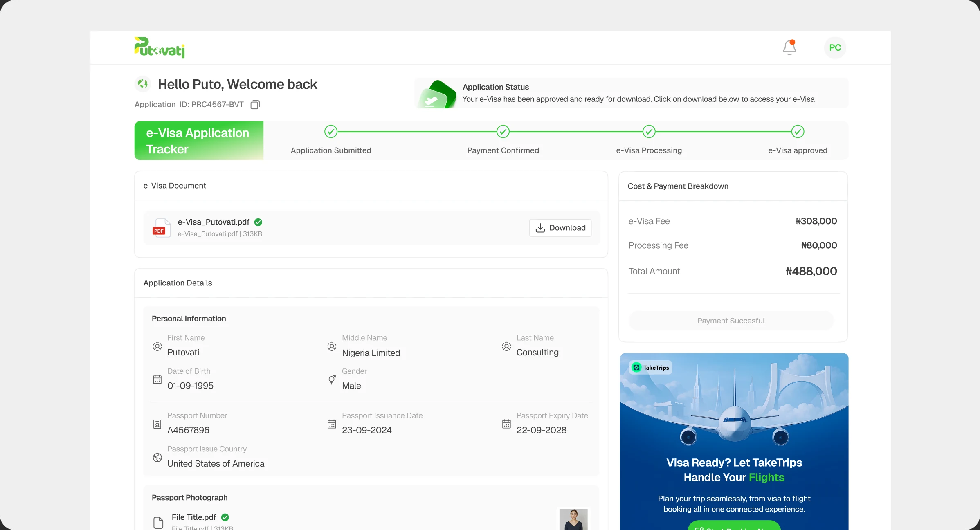This screenshot has width=980, height=530.
Task: Click the Hello Puto, Welcome back greeting
Action: [237, 84]
